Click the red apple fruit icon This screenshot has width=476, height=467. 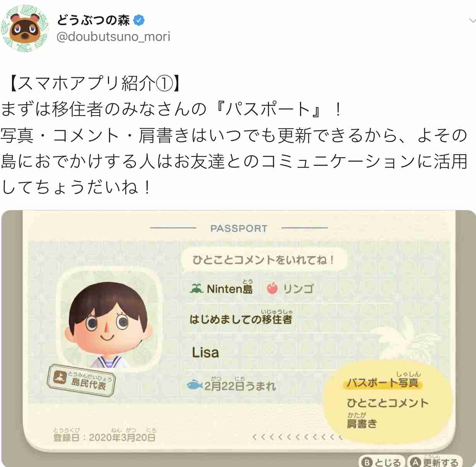coord(273,288)
